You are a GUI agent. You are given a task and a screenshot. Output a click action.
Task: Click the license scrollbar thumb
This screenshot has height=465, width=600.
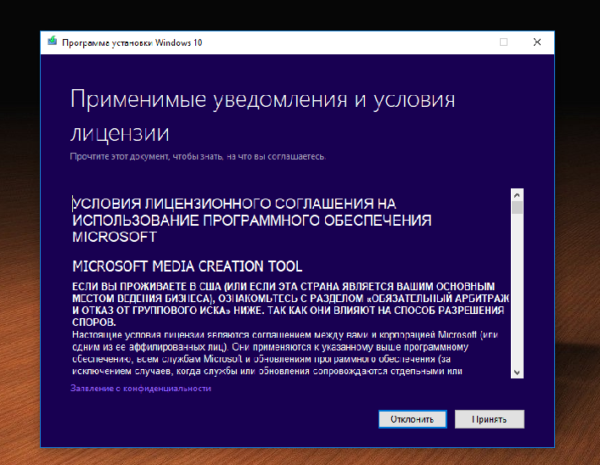point(517,207)
